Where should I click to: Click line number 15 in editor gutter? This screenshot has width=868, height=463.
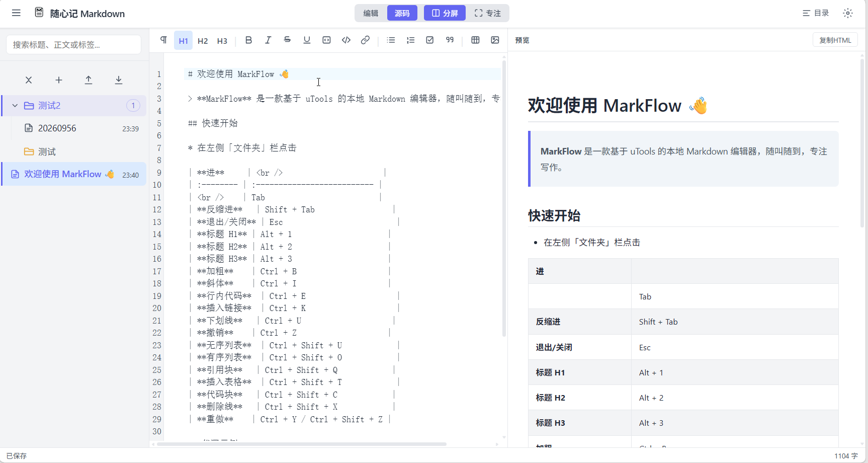[157, 247]
